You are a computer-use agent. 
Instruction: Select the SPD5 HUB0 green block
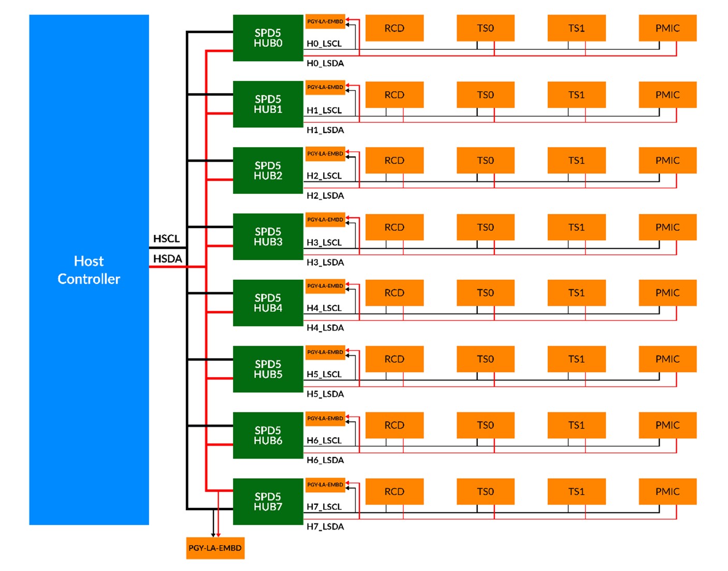coord(268,38)
